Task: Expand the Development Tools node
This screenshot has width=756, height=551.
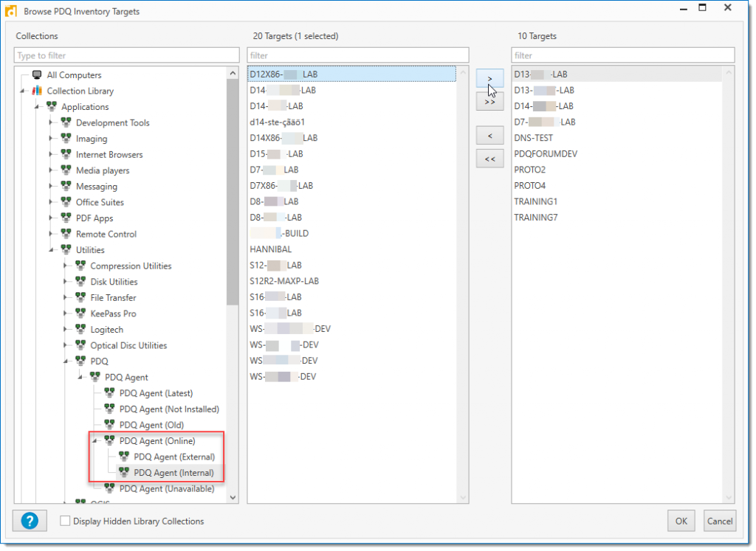Action: (x=51, y=122)
